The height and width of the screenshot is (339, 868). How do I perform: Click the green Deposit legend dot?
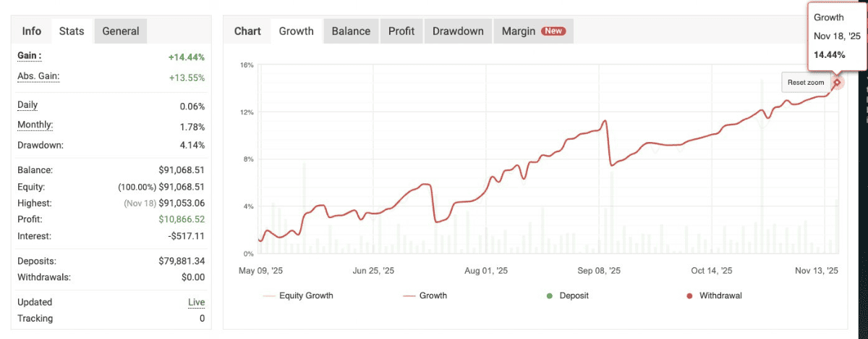coord(550,296)
